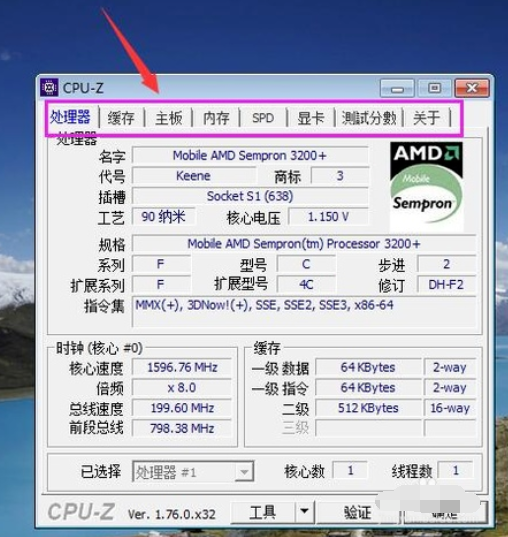508x537 pixels.
Task: Go to the 显卡 tab
Action: 311,118
